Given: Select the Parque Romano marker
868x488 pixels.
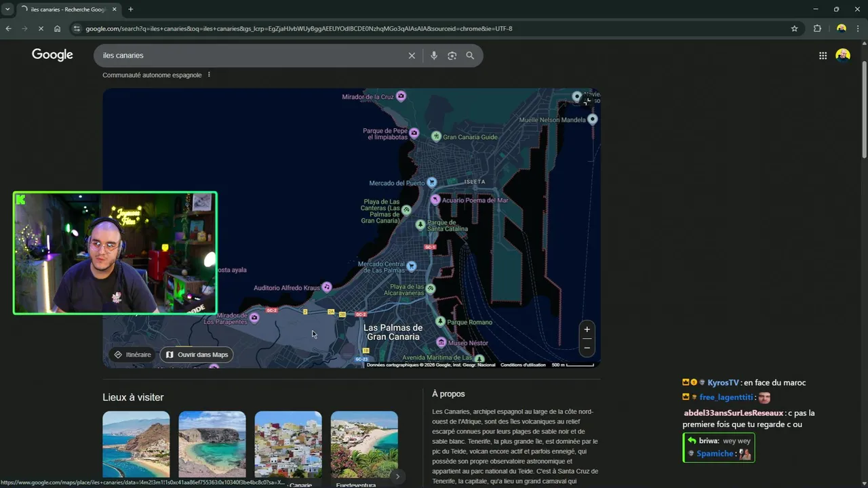Looking at the screenshot, I should (x=440, y=321).
